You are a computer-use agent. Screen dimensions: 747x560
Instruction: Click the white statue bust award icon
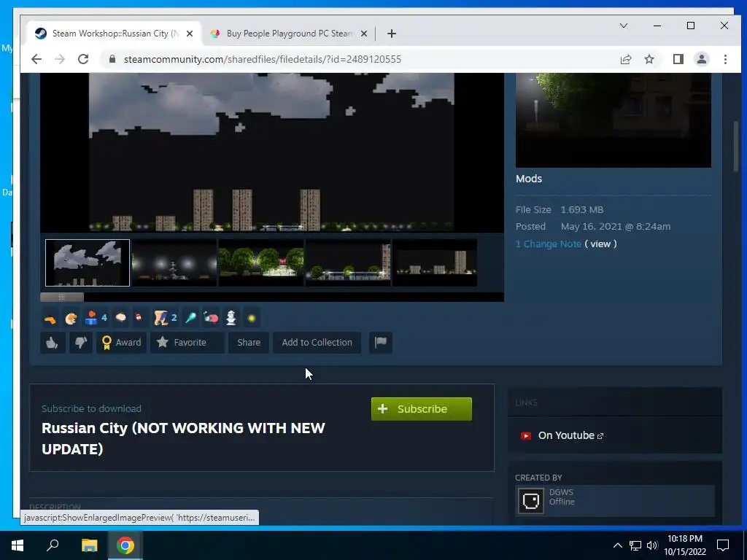point(231,318)
